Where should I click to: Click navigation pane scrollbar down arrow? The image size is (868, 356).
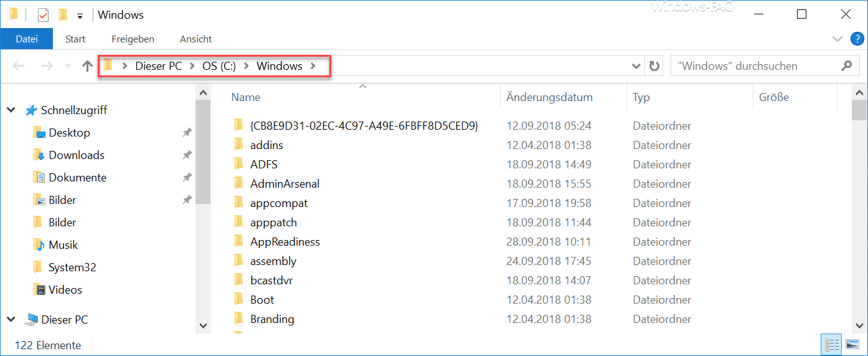pos(203,325)
